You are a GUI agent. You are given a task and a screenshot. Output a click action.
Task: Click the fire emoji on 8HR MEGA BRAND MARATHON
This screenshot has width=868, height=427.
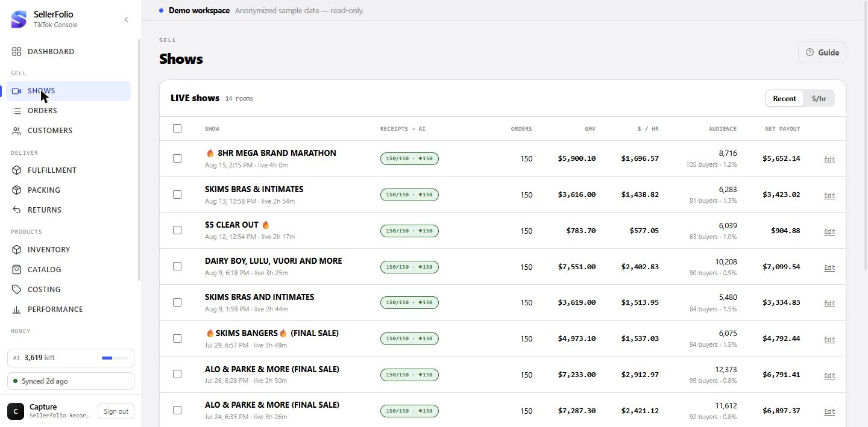pyautogui.click(x=210, y=154)
